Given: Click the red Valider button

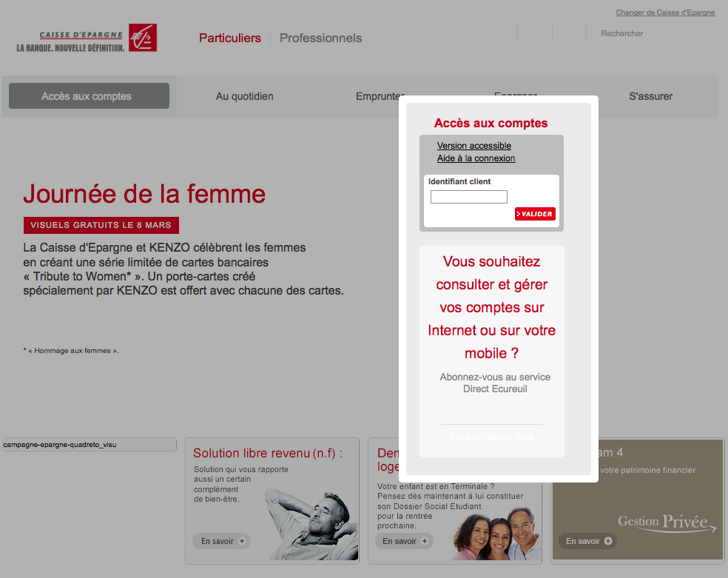Looking at the screenshot, I should pyautogui.click(x=535, y=214).
